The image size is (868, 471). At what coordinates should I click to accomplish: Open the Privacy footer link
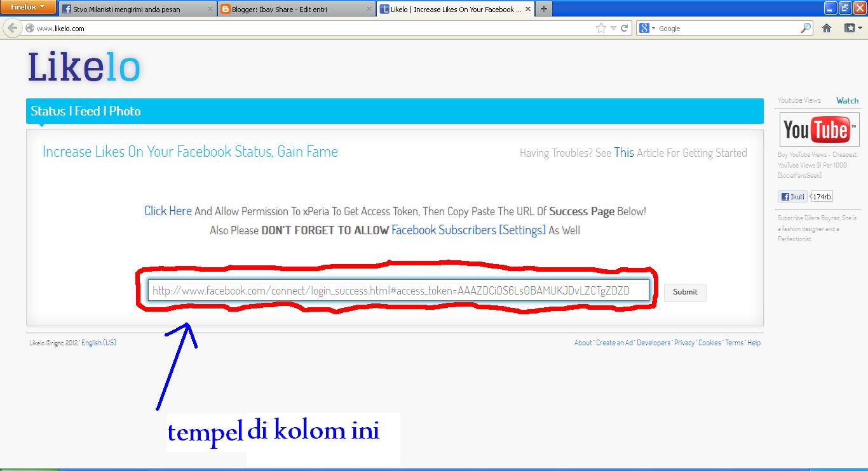tap(684, 343)
